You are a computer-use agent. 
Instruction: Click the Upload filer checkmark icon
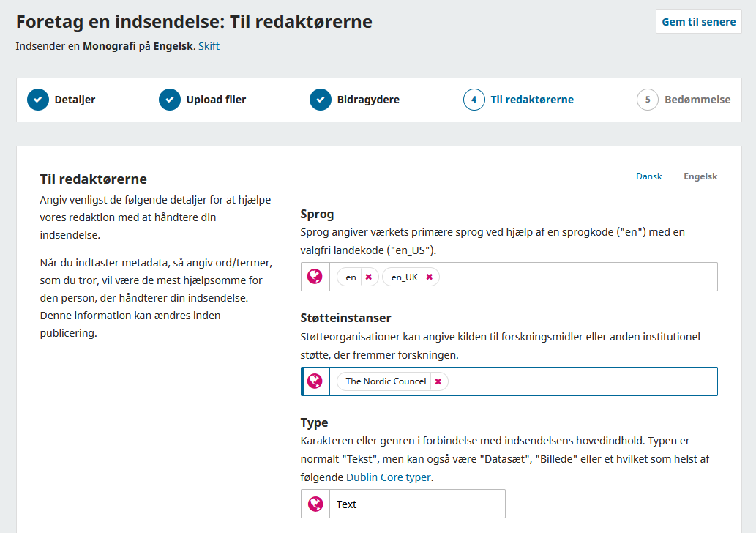[x=170, y=100]
